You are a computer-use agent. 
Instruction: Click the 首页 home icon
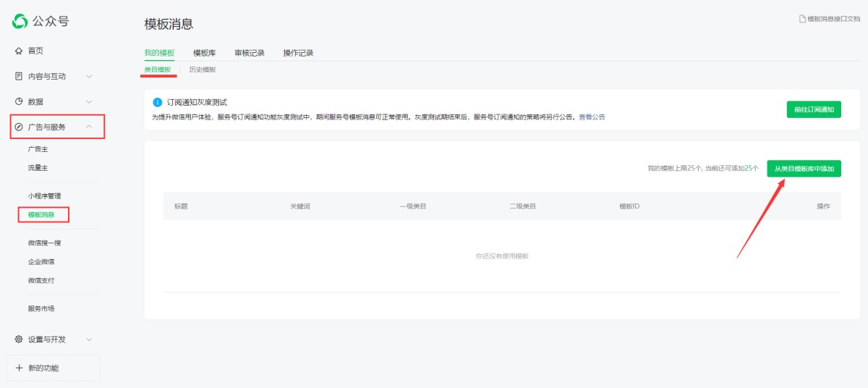coord(19,51)
